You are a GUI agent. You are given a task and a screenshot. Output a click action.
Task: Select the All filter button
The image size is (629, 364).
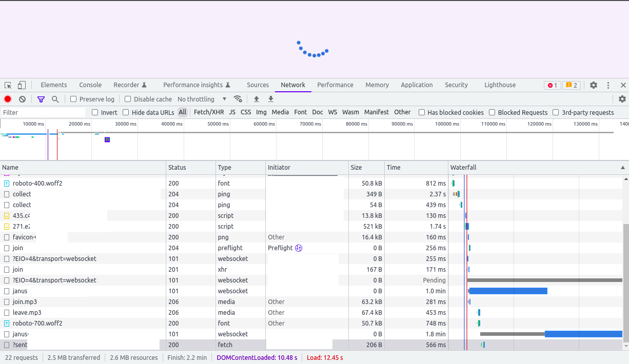tap(183, 112)
